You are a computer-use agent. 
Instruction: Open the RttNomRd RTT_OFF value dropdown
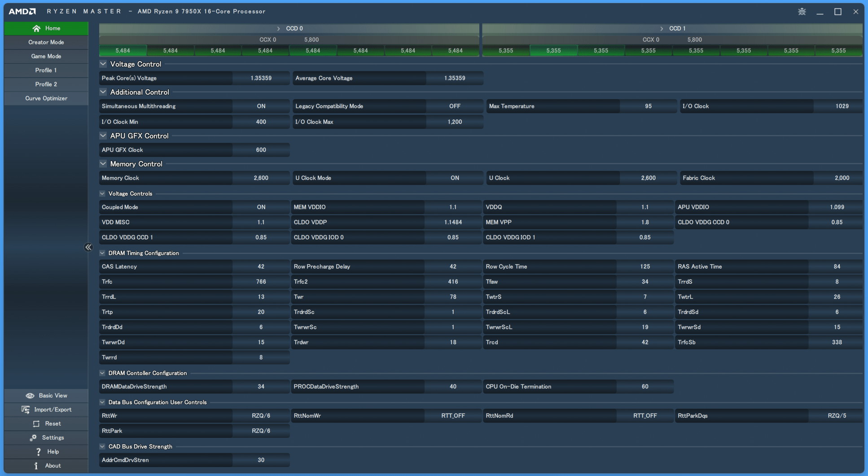pos(645,416)
